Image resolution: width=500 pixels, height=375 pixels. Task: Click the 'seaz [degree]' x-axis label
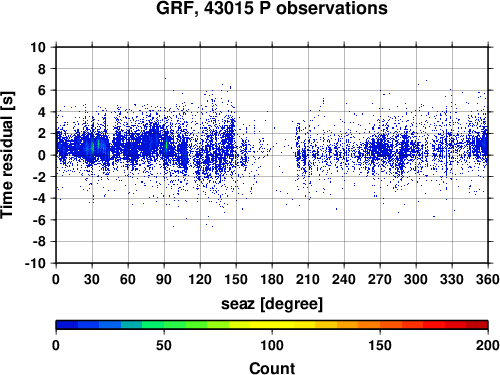272,304
